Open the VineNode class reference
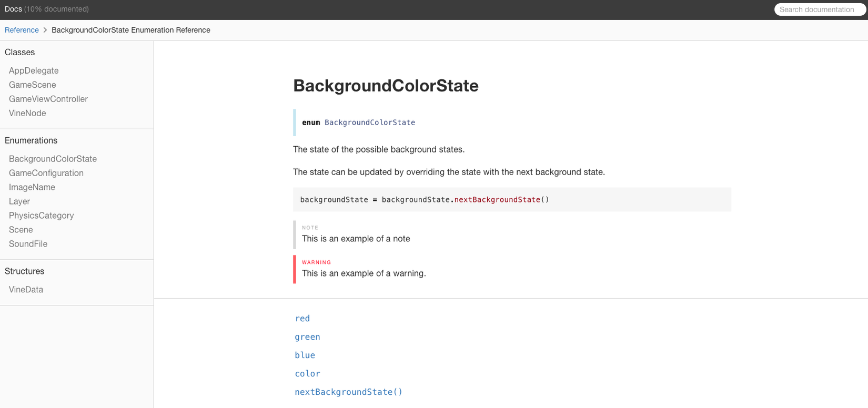Screen dimensions: 868x408 pos(27,113)
